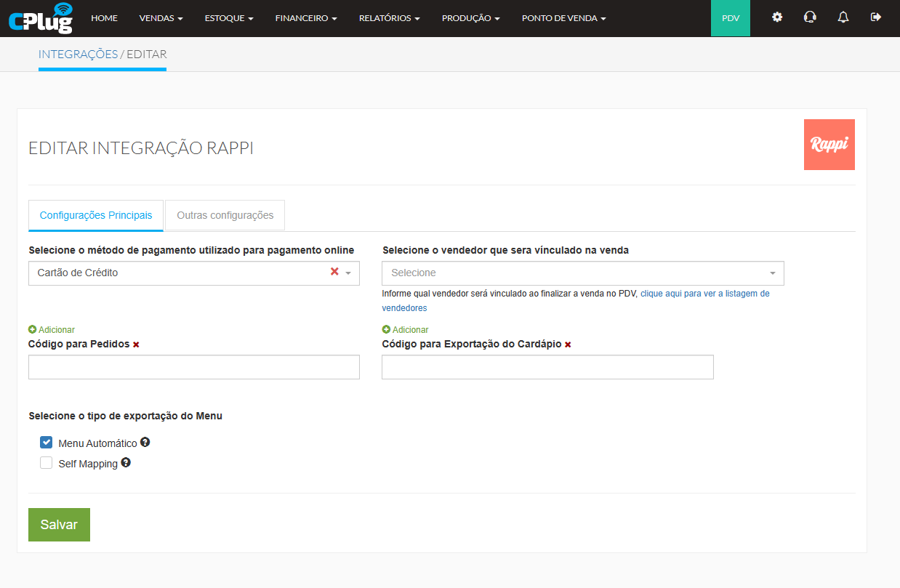This screenshot has width=900, height=588.
Task: Click the Editar Integração Rappi heading
Action: click(x=141, y=148)
